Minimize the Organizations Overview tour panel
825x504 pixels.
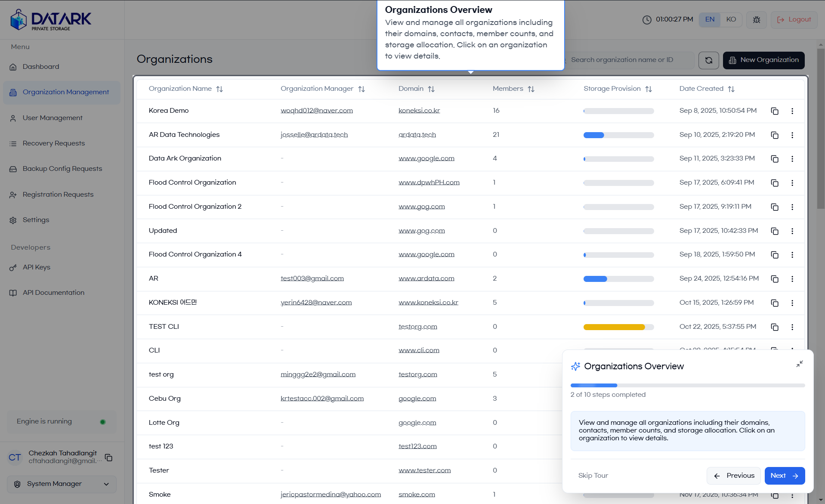(799, 364)
